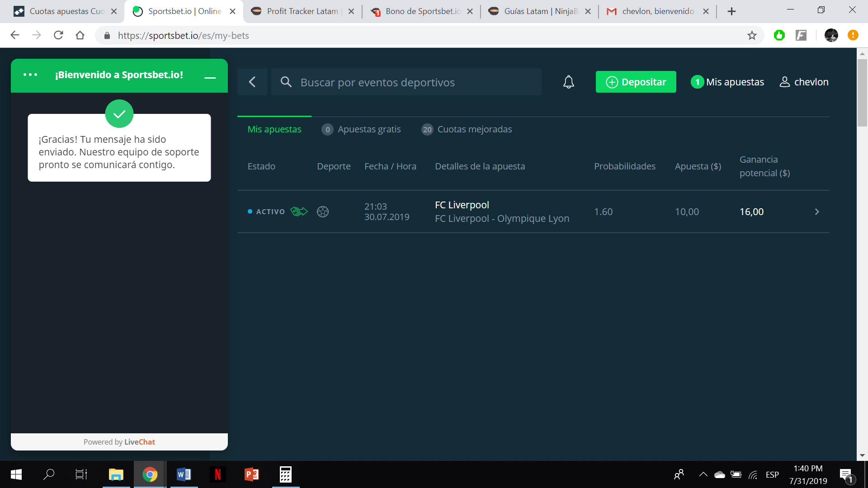
Task: Open the Action Center notifications icon
Action: pos(846,475)
